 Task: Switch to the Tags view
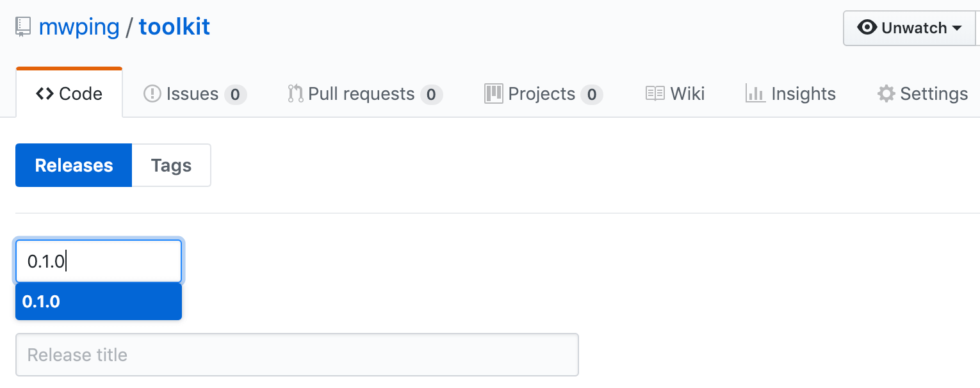click(x=171, y=165)
